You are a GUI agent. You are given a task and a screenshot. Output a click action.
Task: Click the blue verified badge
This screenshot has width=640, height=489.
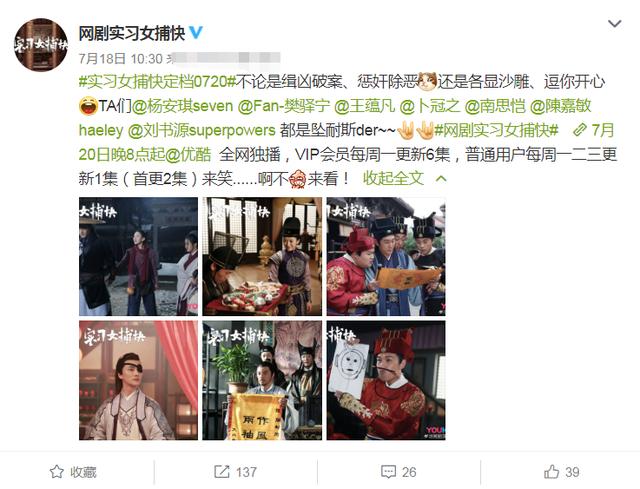click(x=196, y=33)
